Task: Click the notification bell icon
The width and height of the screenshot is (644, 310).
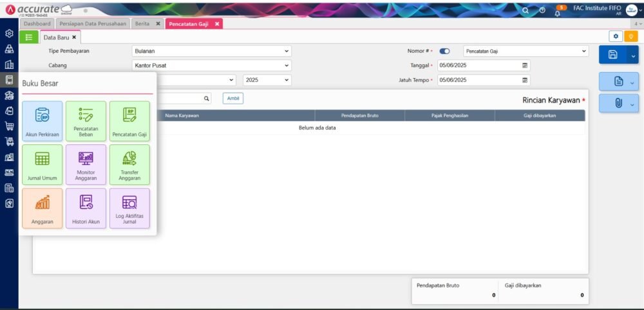Action: pos(557,11)
